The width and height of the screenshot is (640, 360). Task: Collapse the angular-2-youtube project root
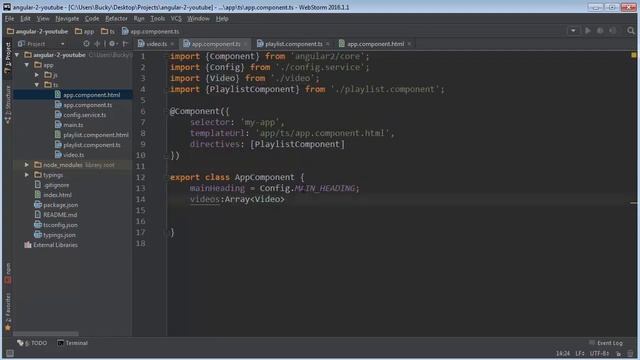[17, 55]
